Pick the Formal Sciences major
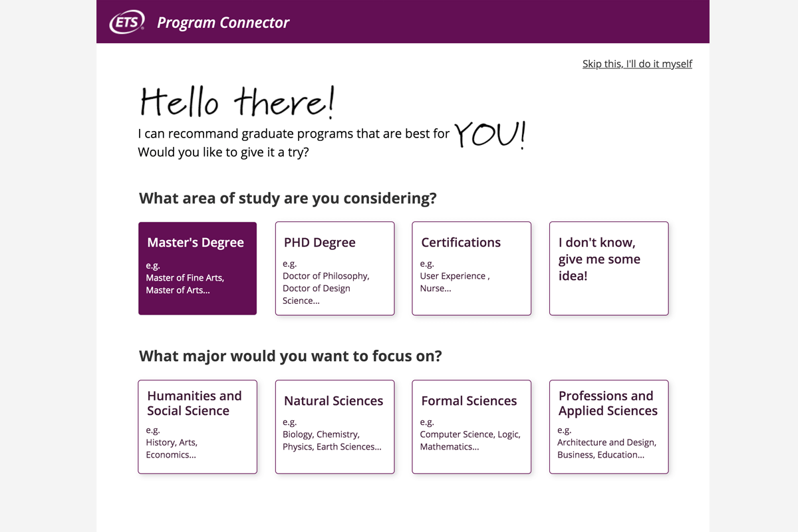The image size is (798, 532). click(471, 426)
